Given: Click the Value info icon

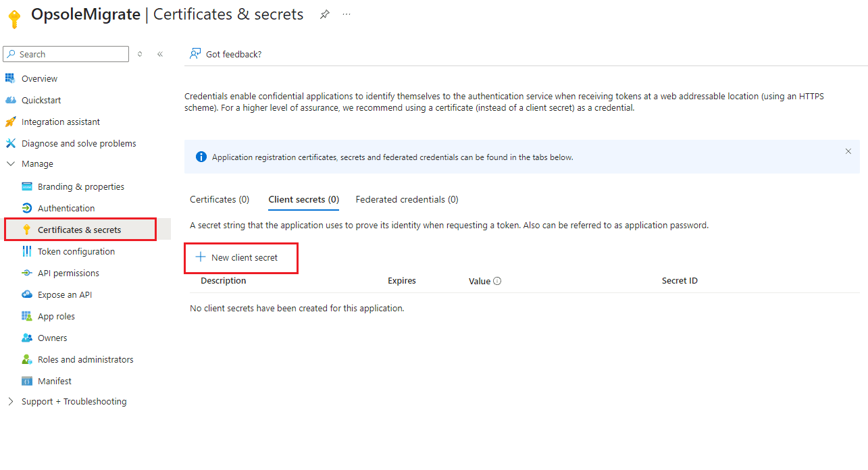Looking at the screenshot, I should (497, 281).
